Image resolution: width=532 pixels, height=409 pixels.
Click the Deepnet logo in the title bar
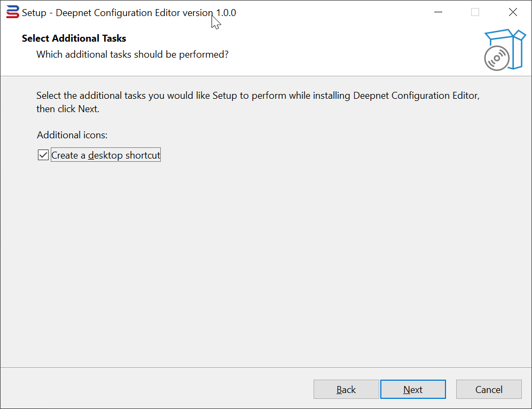coord(12,12)
